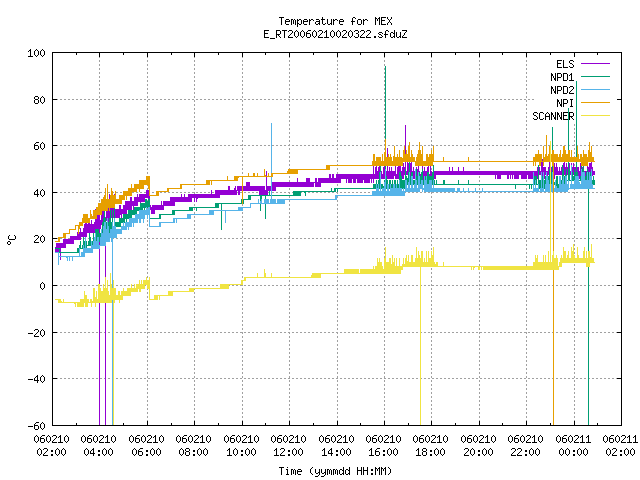
Task: Click the green NPD1 dropout line after 00:00
Action: [x=588, y=306]
